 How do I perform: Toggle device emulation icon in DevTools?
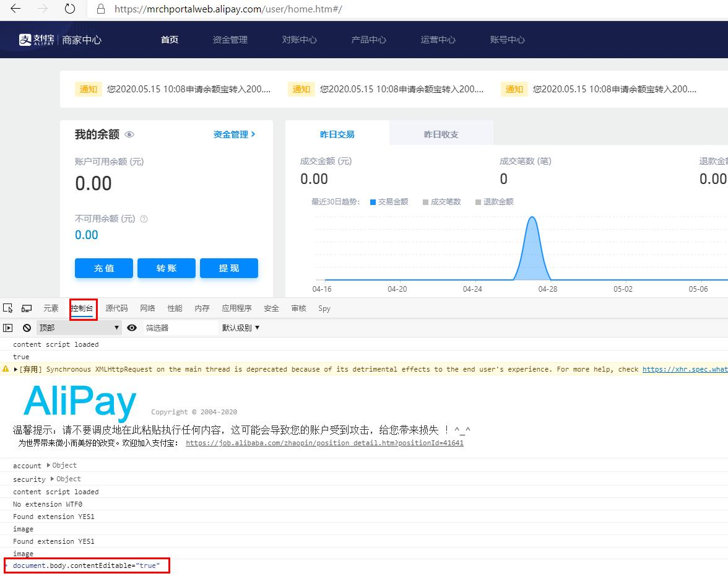click(27, 308)
